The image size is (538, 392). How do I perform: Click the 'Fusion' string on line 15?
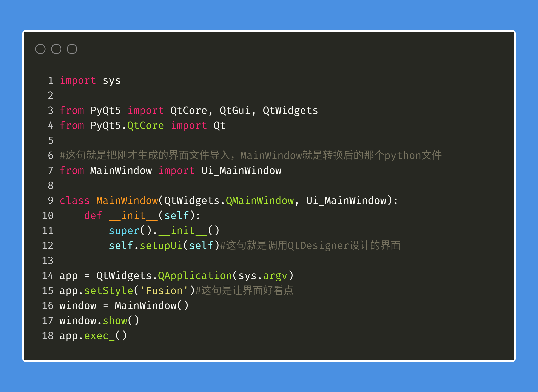164,291
